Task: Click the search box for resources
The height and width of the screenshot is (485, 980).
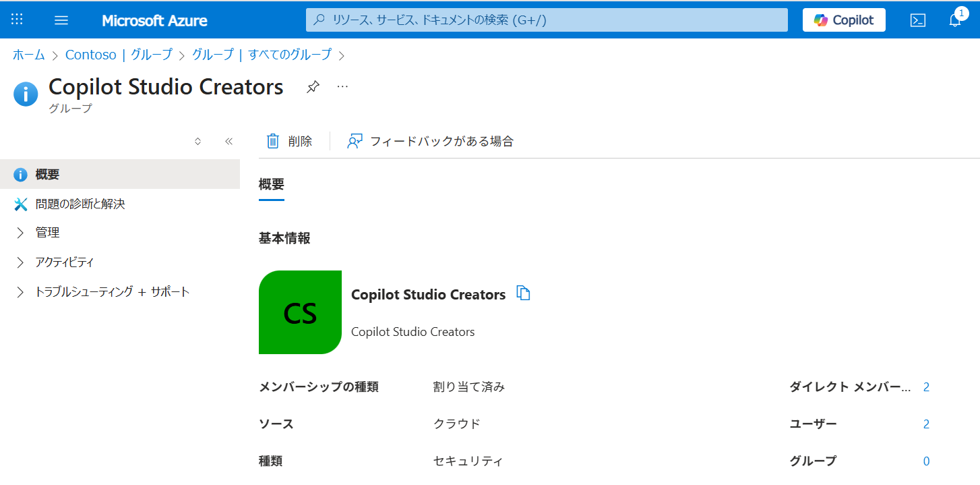Action: click(546, 20)
